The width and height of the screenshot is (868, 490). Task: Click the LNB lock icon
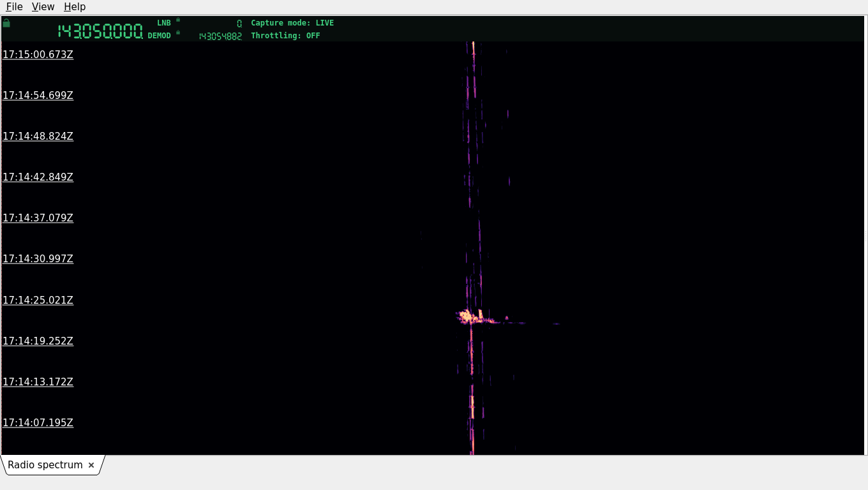click(x=178, y=20)
